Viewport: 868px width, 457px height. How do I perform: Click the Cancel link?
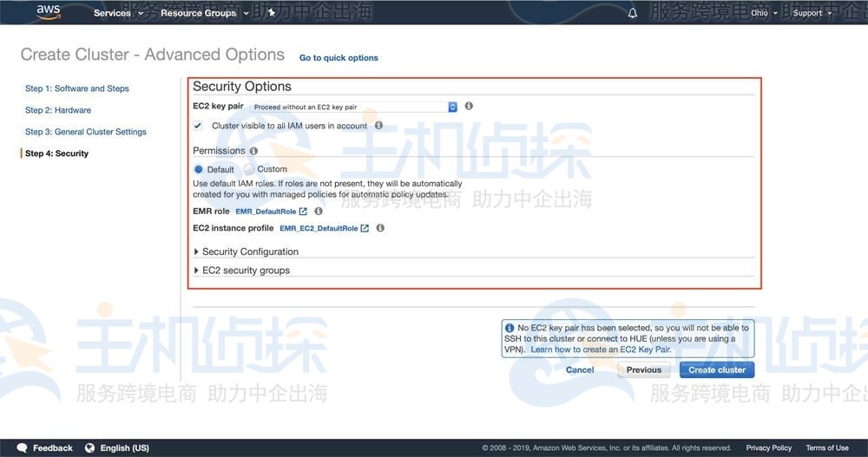(580, 369)
